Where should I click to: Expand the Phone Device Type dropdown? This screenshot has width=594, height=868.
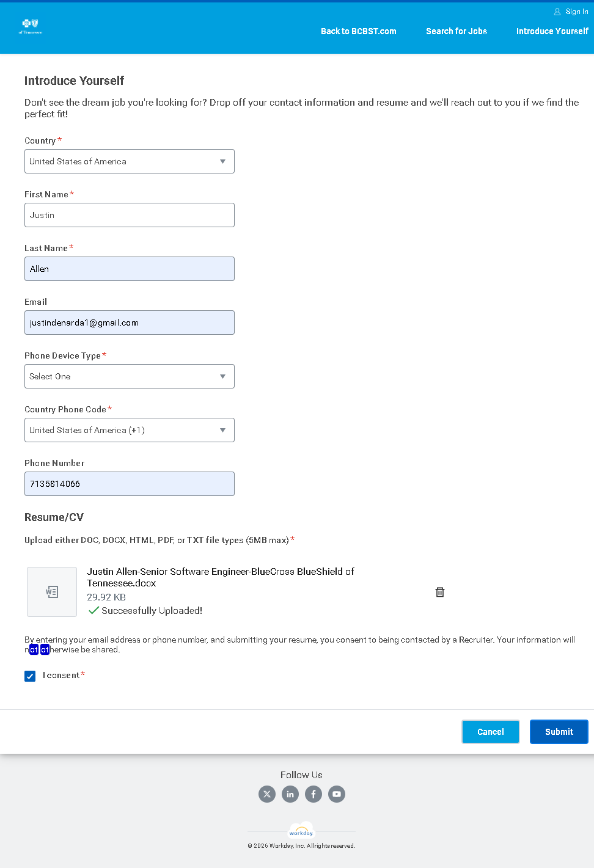pyautogui.click(x=130, y=376)
